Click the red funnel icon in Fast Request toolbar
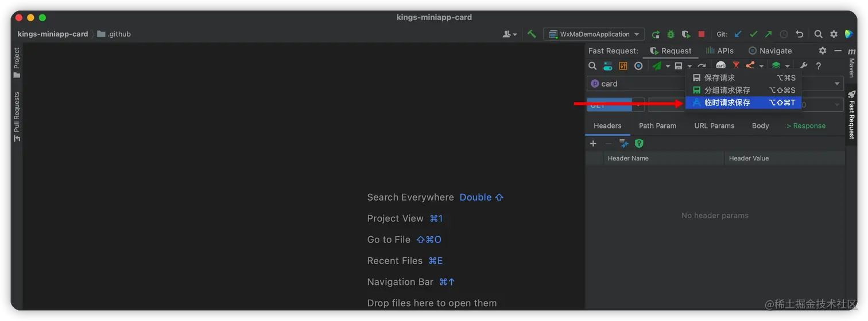The width and height of the screenshot is (868, 321). (x=736, y=66)
